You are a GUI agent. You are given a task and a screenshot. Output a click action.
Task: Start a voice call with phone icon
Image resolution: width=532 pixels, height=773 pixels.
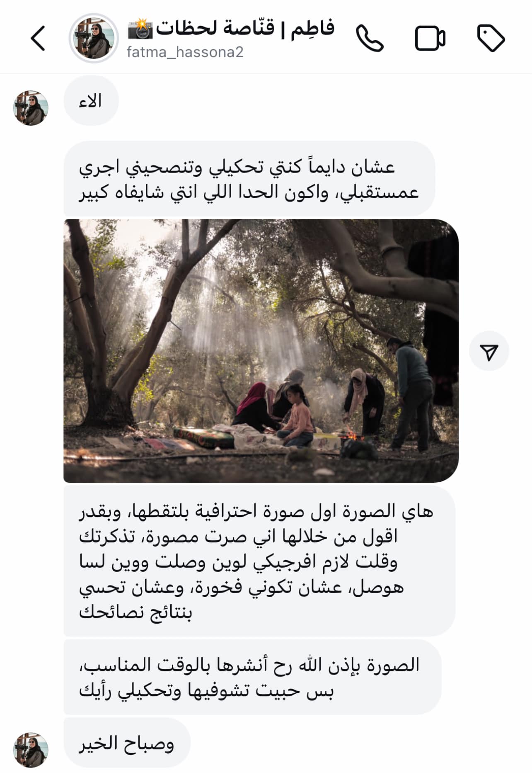(370, 38)
